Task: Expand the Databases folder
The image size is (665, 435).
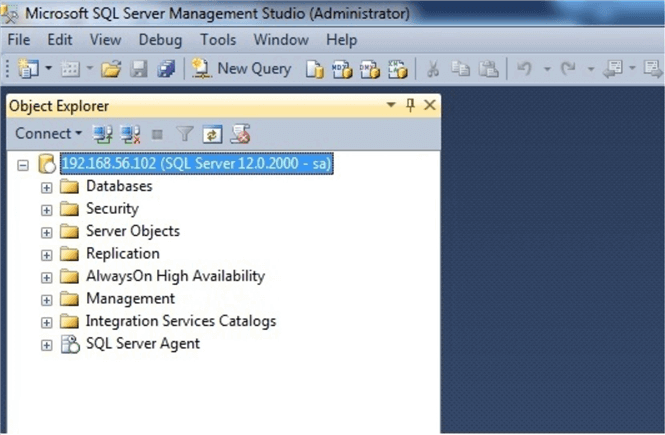Action: pyautogui.click(x=46, y=187)
